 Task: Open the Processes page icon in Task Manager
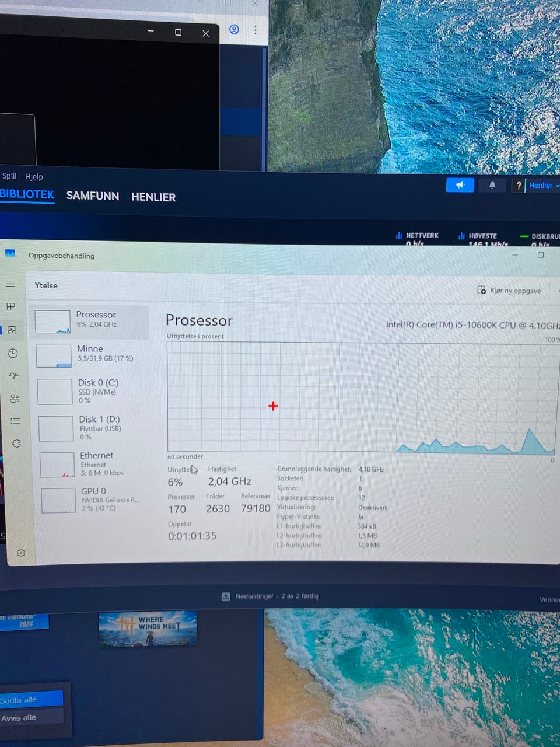(x=10, y=306)
